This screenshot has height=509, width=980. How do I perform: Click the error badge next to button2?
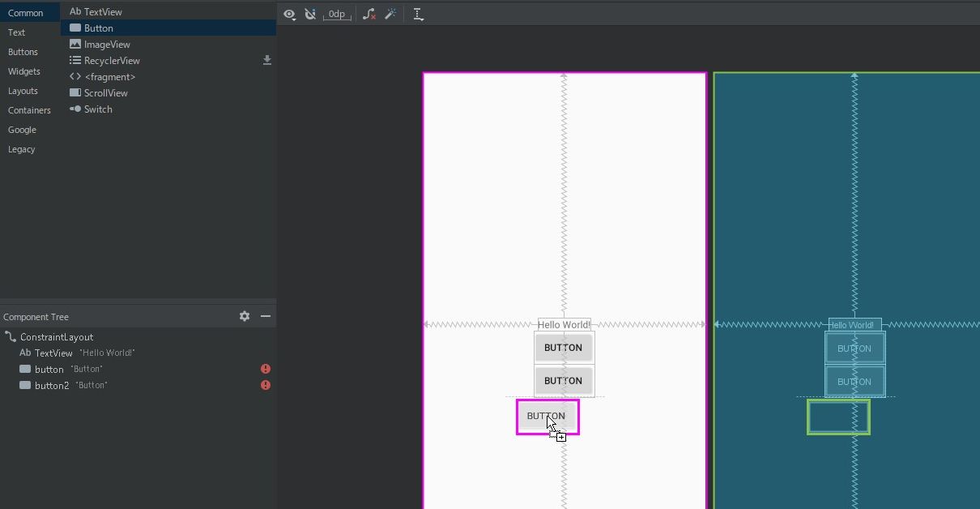pyautogui.click(x=265, y=385)
